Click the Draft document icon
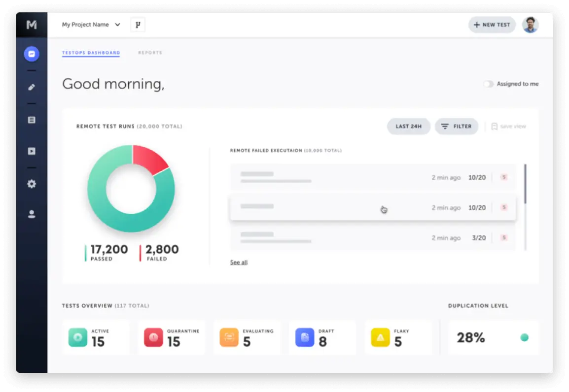The height and width of the screenshot is (392, 569). (x=304, y=337)
